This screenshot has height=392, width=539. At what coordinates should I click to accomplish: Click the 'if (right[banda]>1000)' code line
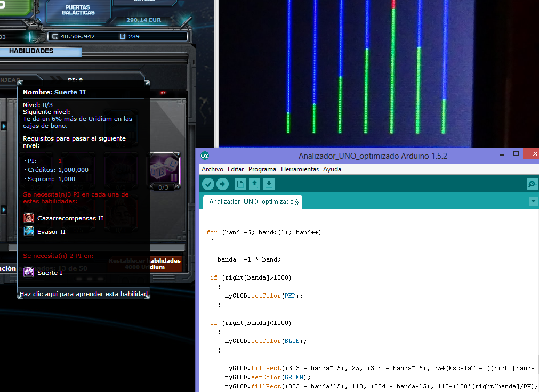click(x=251, y=277)
